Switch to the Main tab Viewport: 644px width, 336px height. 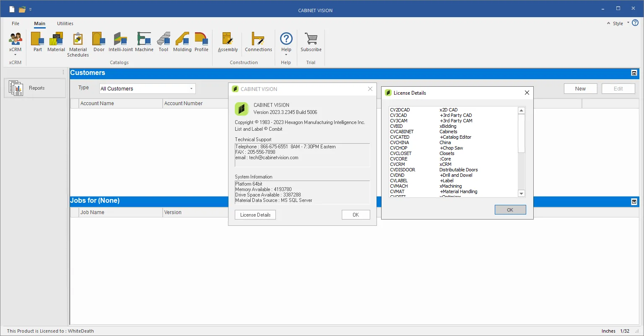(x=40, y=23)
